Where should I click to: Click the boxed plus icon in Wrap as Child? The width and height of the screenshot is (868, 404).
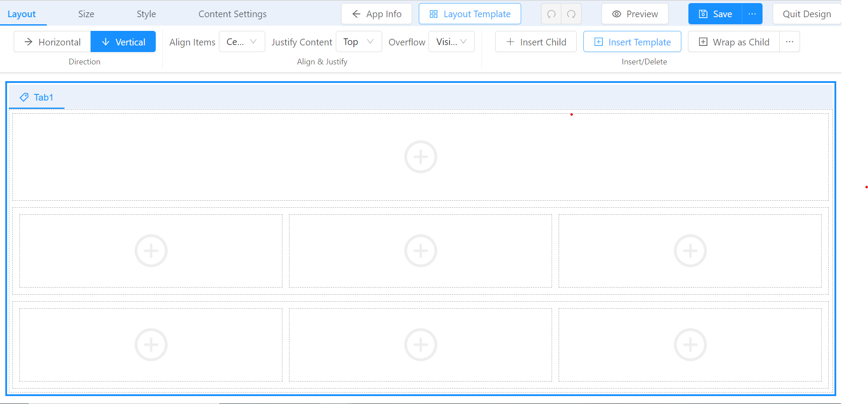[x=703, y=42]
